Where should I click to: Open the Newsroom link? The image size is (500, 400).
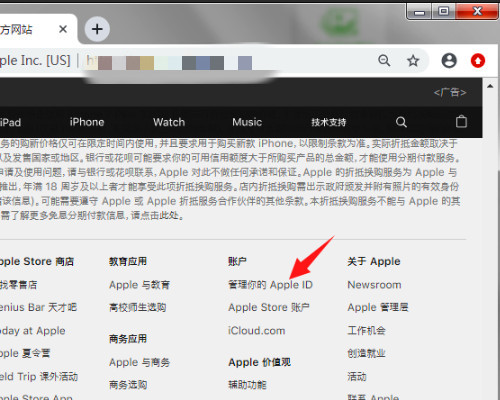pyautogui.click(x=374, y=285)
